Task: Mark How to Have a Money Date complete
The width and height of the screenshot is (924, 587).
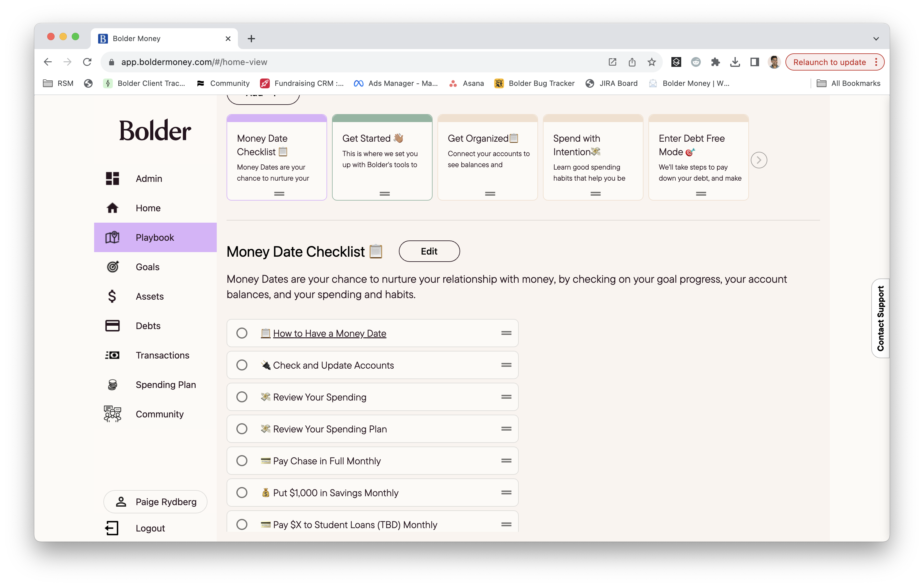Action: tap(242, 333)
